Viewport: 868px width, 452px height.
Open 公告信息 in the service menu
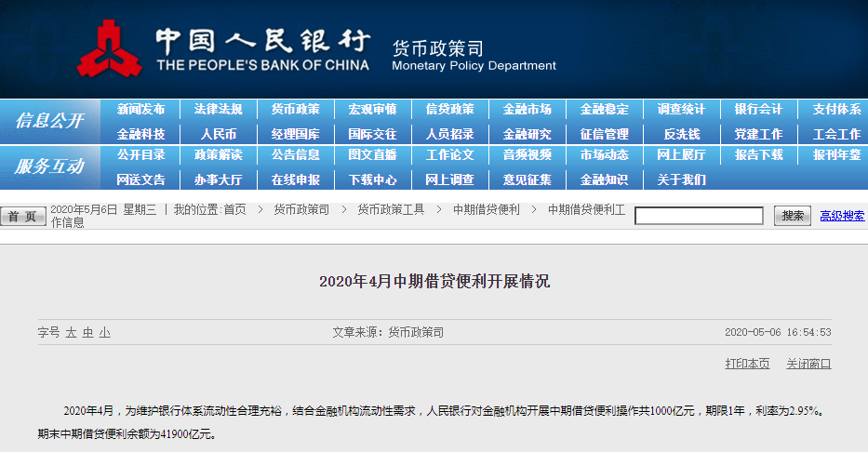pyautogui.click(x=296, y=155)
